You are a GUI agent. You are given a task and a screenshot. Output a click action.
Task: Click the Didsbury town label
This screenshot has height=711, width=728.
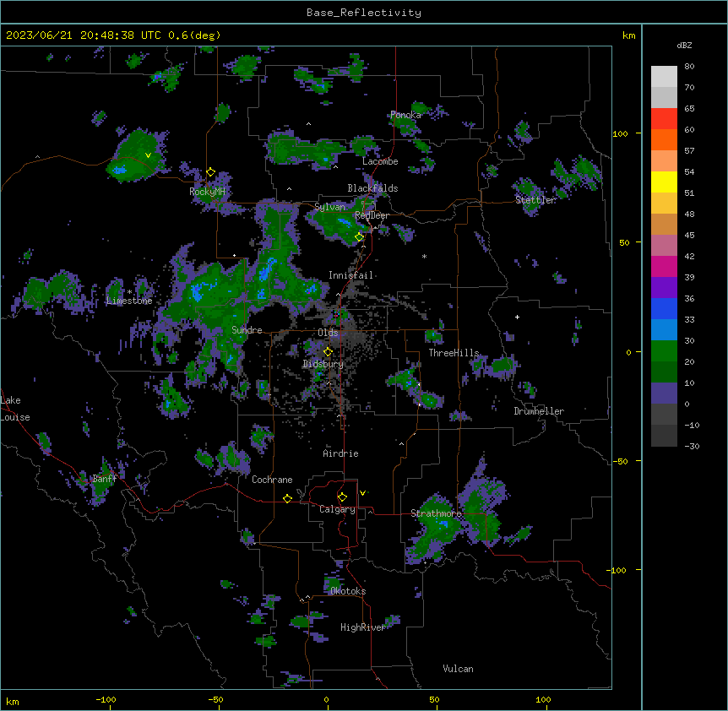click(x=323, y=364)
